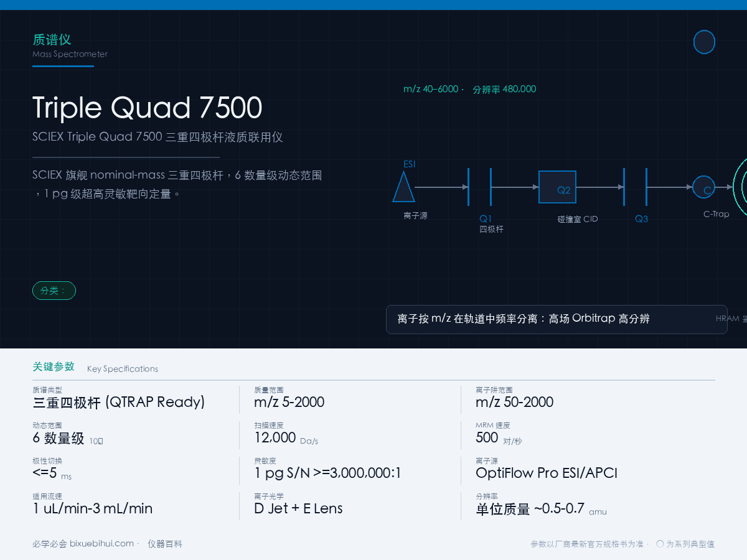Viewport: 747px width, 560px height.
Task: Click the <=5 ms polarity switching value
Action: pos(52,474)
